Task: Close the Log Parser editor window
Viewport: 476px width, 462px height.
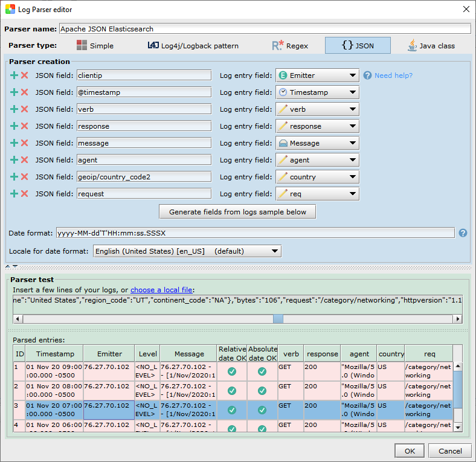Action: 466,9
